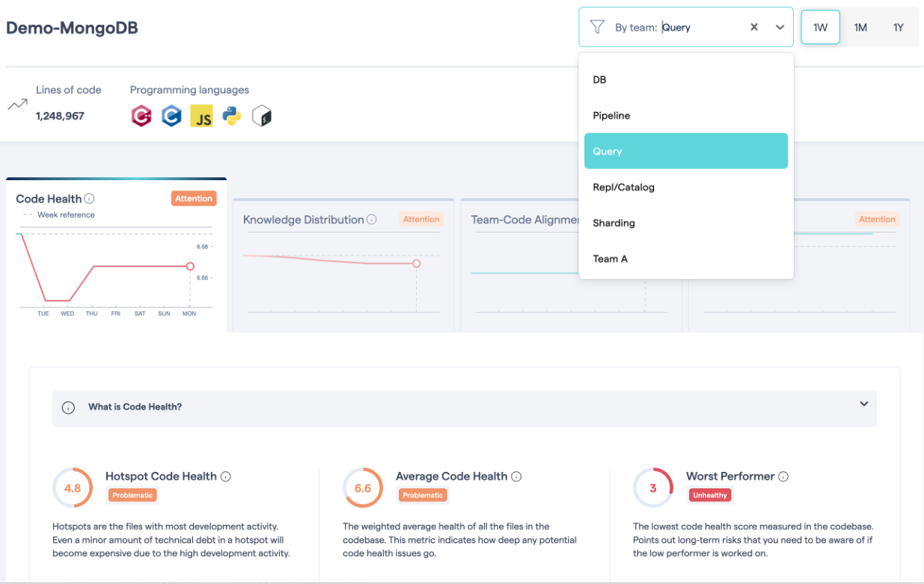This screenshot has width=924, height=584.
Task: Click the C++ language icon
Action: 141,116
